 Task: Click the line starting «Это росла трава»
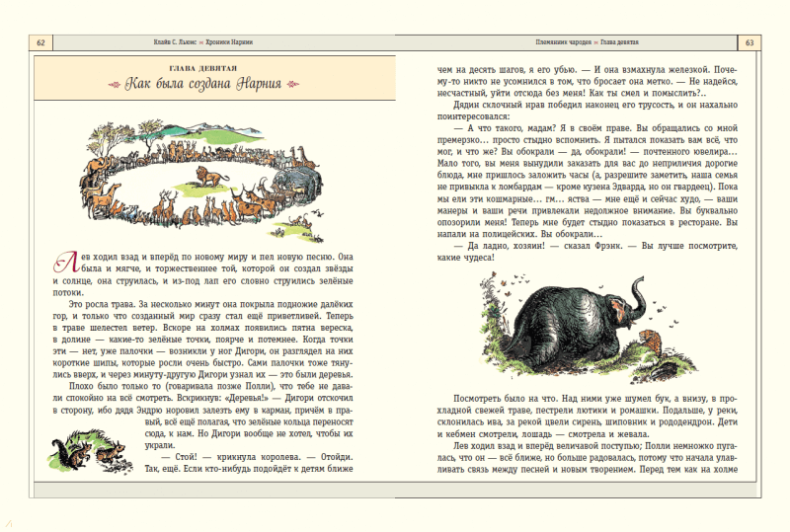coord(210,304)
